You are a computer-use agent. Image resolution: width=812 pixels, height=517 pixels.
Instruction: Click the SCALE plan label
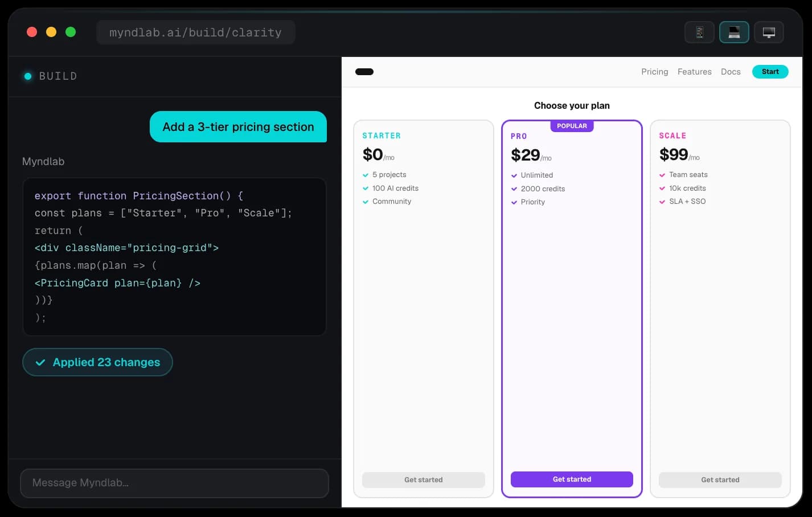click(672, 136)
